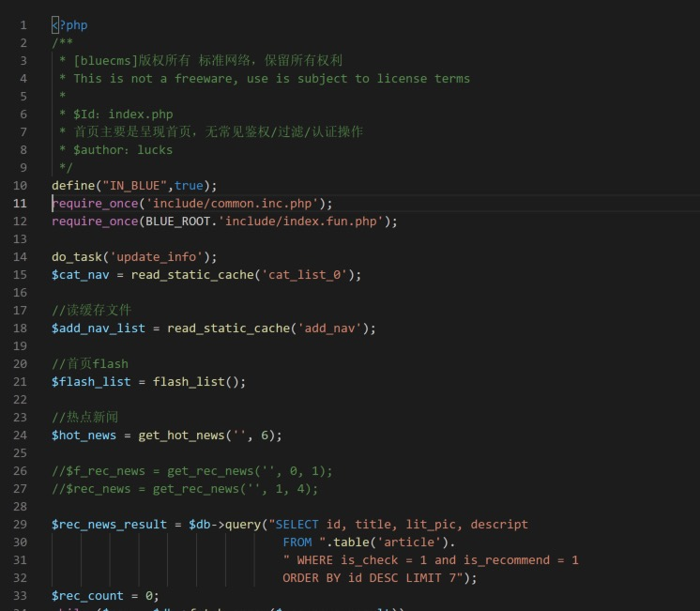Click the FROM keyword on line 30
The width and height of the screenshot is (700, 611).
(297, 542)
